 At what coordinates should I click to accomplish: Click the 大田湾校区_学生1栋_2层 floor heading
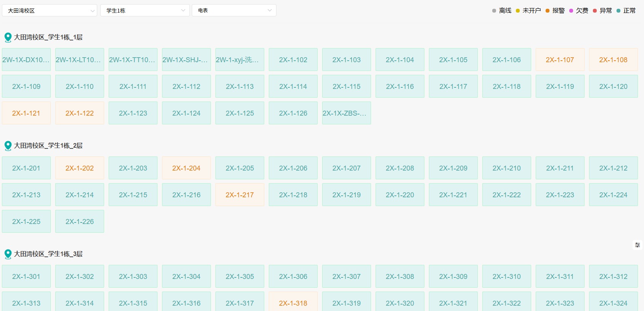tap(48, 146)
